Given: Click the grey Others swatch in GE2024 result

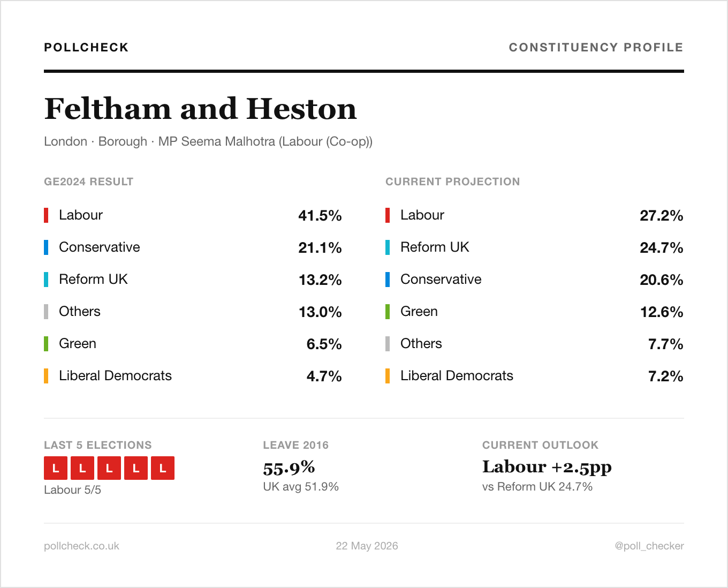Looking at the screenshot, I should click(x=46, y=312).
